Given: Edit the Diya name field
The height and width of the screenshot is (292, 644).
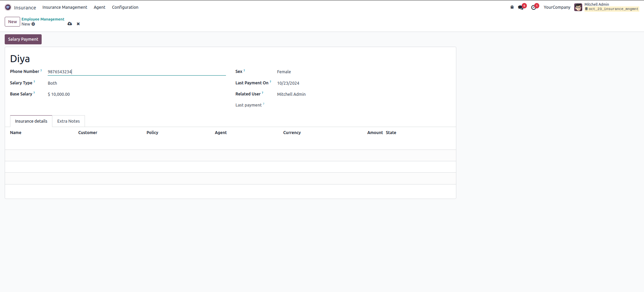Looking at the screenshot, I should [x=230, y=59].
